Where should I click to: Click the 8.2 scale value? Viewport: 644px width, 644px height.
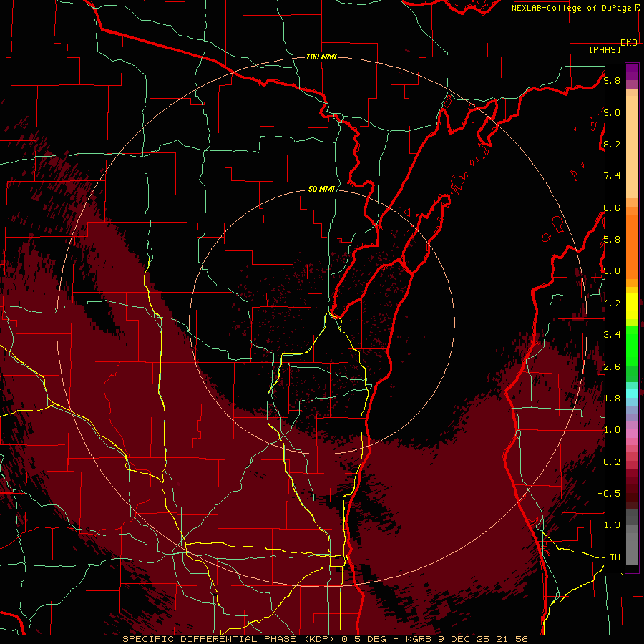tap(612, 144)
